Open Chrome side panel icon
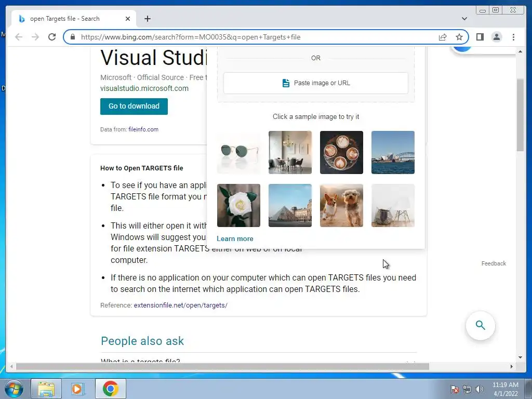The width and height of the screenshot is (532, 399). [480, 37]
